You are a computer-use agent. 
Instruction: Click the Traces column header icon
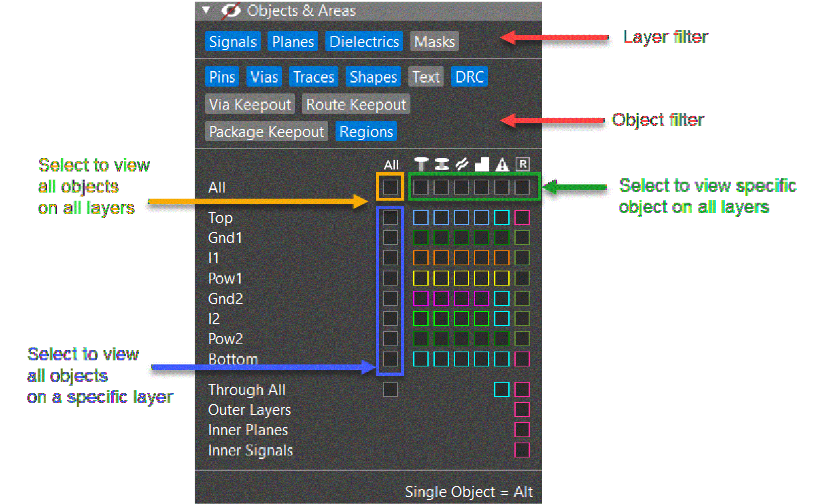click(x=461, y=164)
